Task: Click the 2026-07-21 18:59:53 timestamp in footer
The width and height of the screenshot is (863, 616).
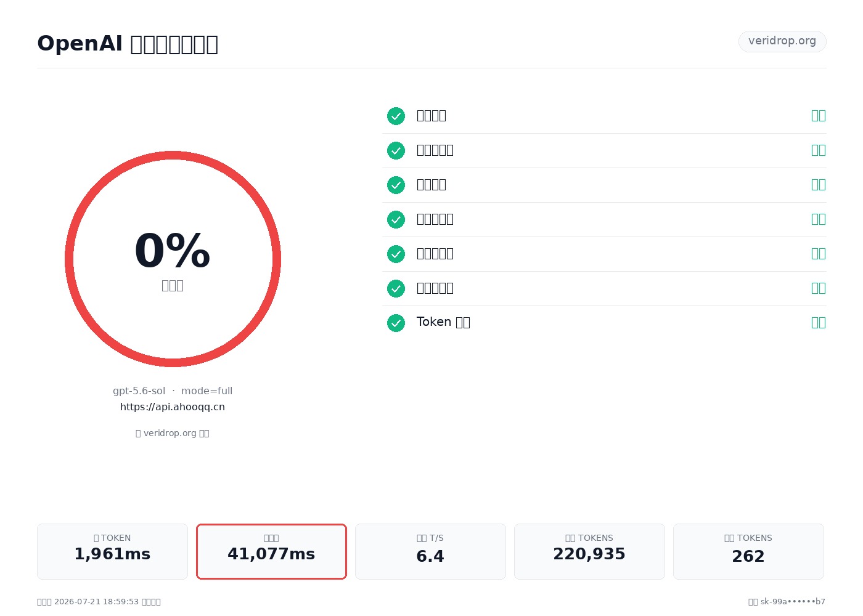Action: click(97, 602)
